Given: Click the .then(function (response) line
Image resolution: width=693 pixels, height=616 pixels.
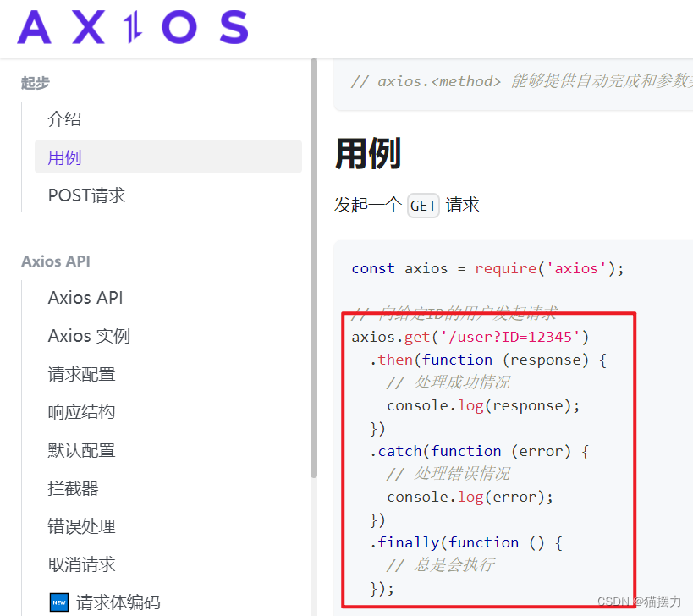Looking at the screenshot, I should 488,360.
